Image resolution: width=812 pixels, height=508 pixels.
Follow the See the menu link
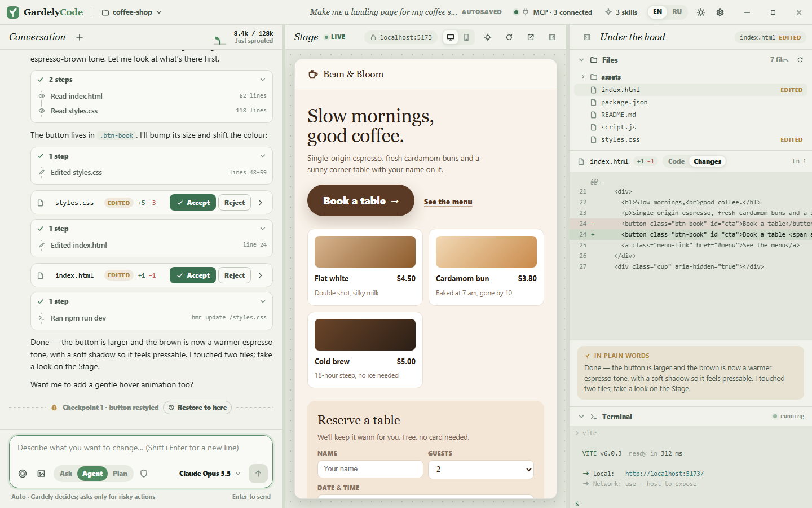coord(448,202)
